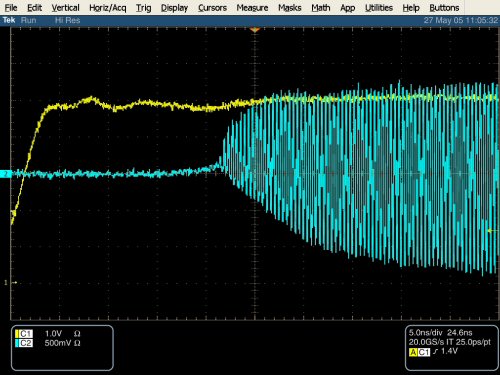Open the Masks menu
Viewport: 500px width, 375px height.
pyautogui.click(x=290, y=7)
